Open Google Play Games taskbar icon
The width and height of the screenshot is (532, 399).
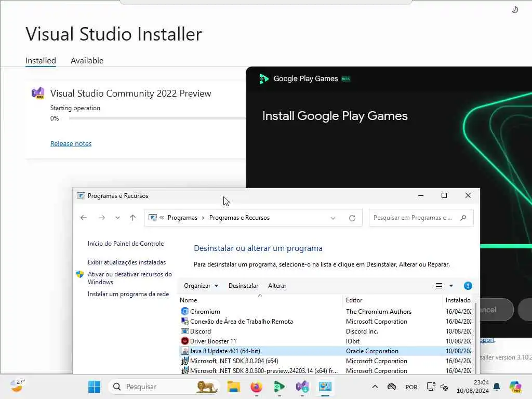click(279, 387)
